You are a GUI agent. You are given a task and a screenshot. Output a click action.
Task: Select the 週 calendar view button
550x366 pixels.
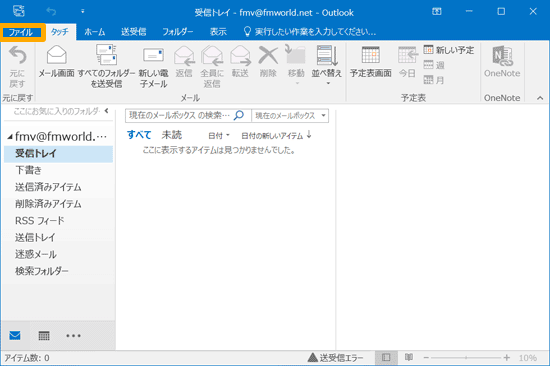click(x=434, y=65)
